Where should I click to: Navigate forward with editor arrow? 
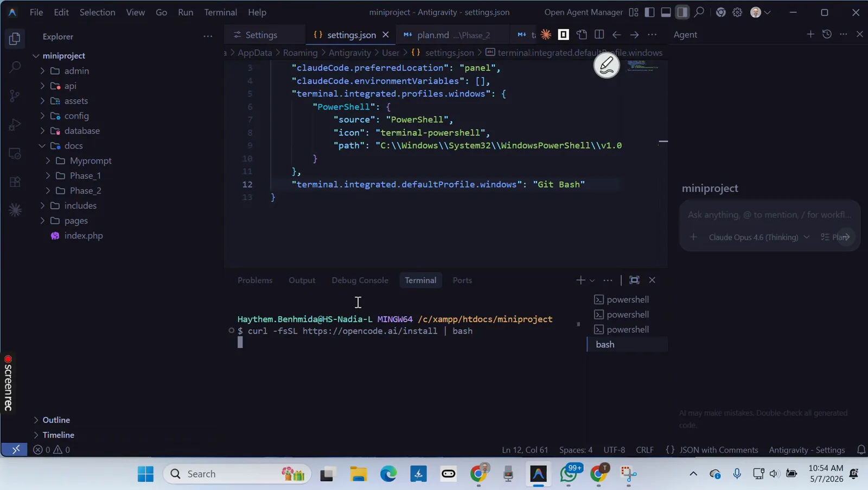point(634,35)
